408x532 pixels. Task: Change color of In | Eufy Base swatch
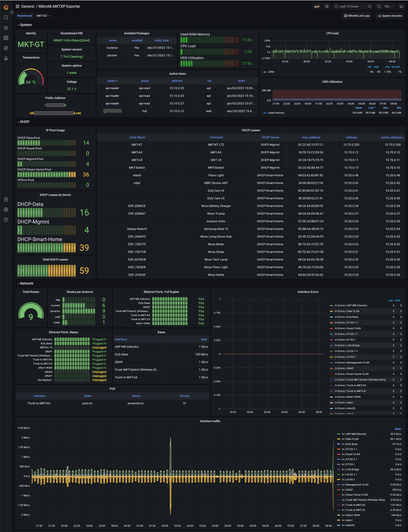point(338,444)
